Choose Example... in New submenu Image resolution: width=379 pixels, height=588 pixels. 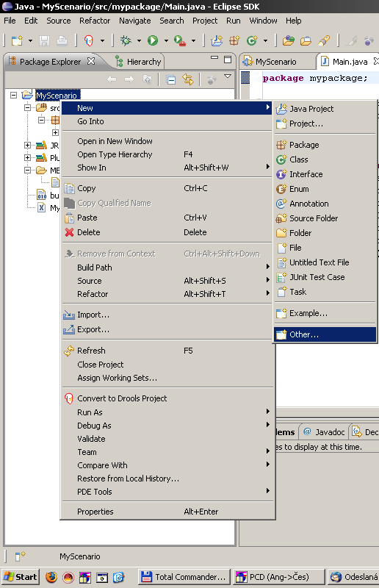click(x=325, y=313)
